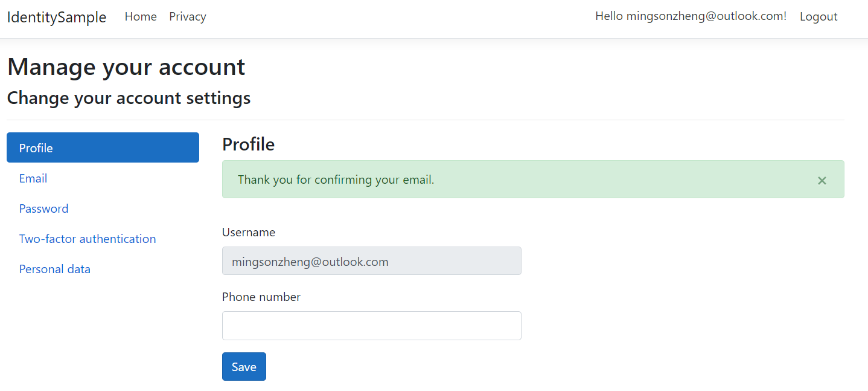
Task: Navigate to the Personal data section
Action: (x=55, y=269)
